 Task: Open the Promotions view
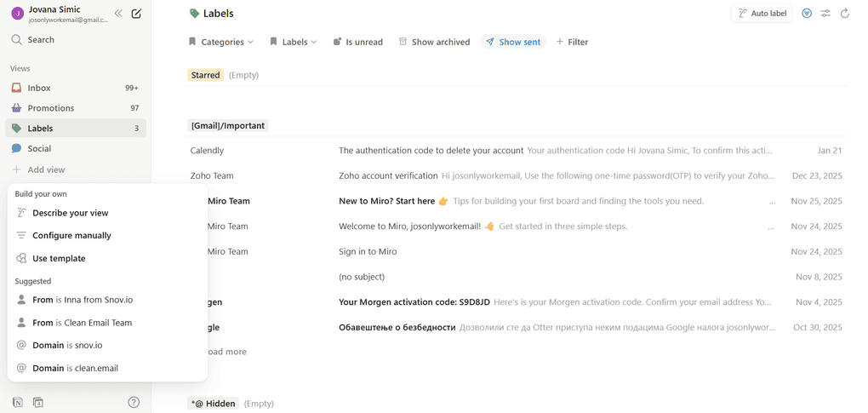click(x=75, y=108)
